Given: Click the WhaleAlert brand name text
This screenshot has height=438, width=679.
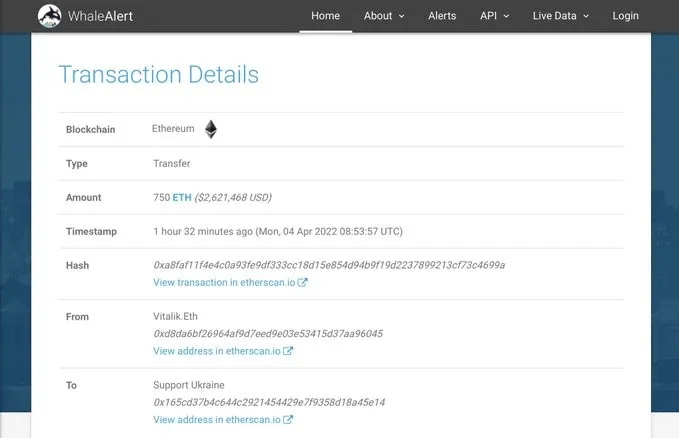Looking at the screenshot, I should pyautogui.click(x=100, y=16).
